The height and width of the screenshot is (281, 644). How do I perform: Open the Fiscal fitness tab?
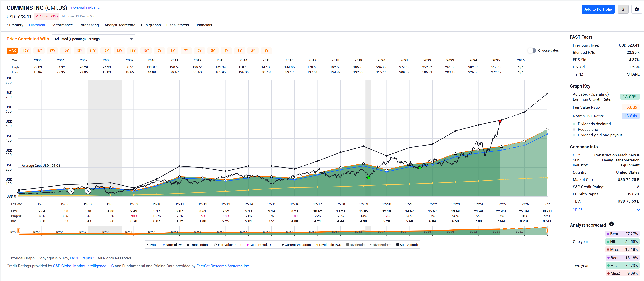click(x=177, y=25)
